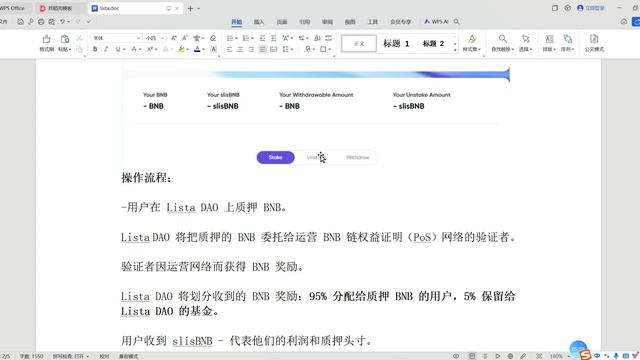This screenshot has width=640, height=360.
Task: Open the 工具 Tools tab
Action: click(373, 22)
